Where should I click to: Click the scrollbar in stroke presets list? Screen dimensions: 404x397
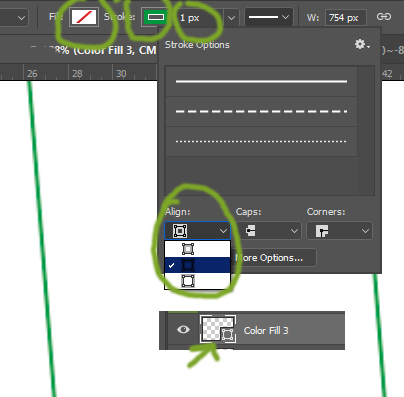pos(366,131)
